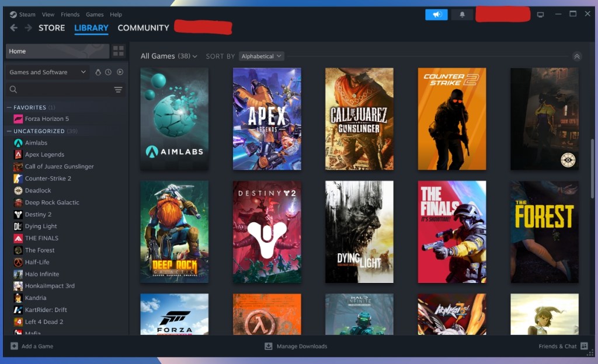
Task: Go to the LIBRARY tab
Action: pyautogui.click(x=91, y=28)
